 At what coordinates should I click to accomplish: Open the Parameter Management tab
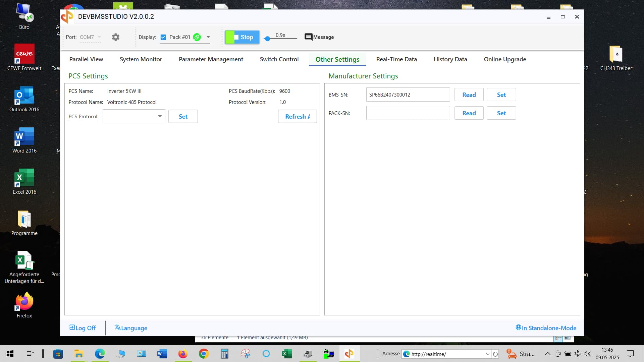point(211,59)
